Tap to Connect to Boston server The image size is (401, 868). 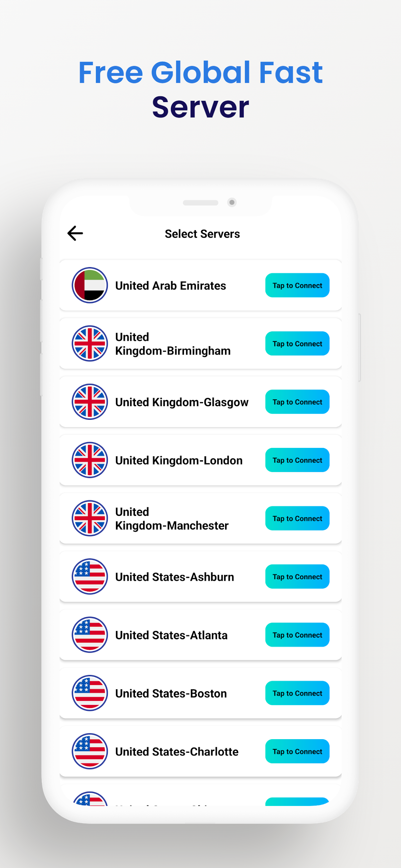coord(297,693)
